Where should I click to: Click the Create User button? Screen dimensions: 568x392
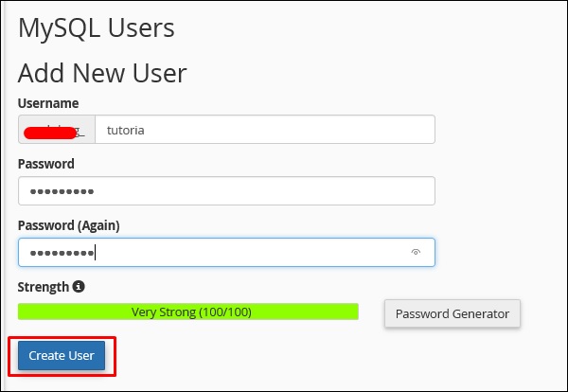(62, 355)
